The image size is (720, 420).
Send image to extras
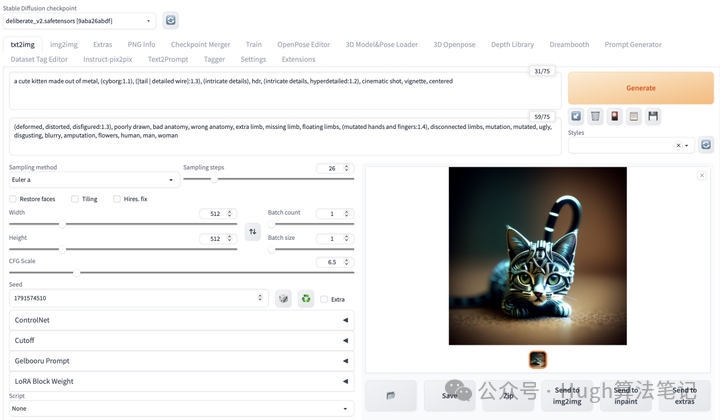[x=684, y=395]
